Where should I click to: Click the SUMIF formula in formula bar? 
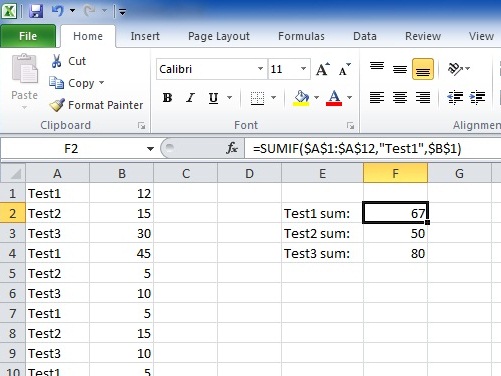coord(357,148)
